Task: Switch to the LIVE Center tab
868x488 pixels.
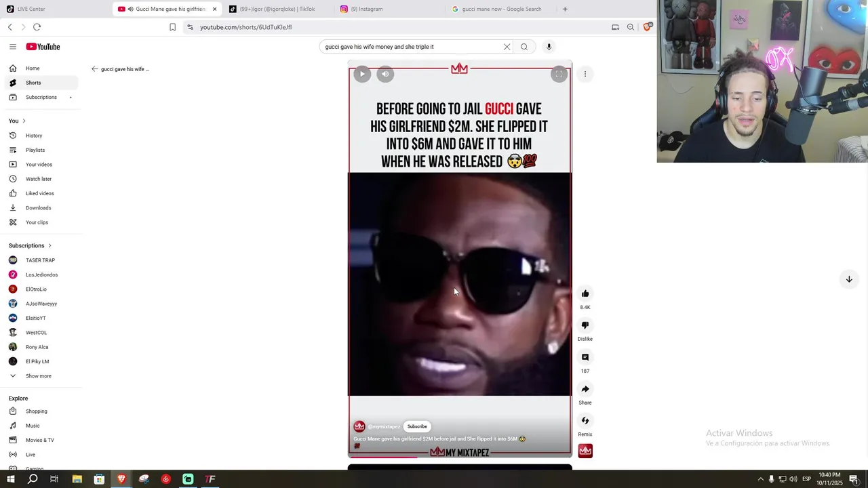Action: 56,9
